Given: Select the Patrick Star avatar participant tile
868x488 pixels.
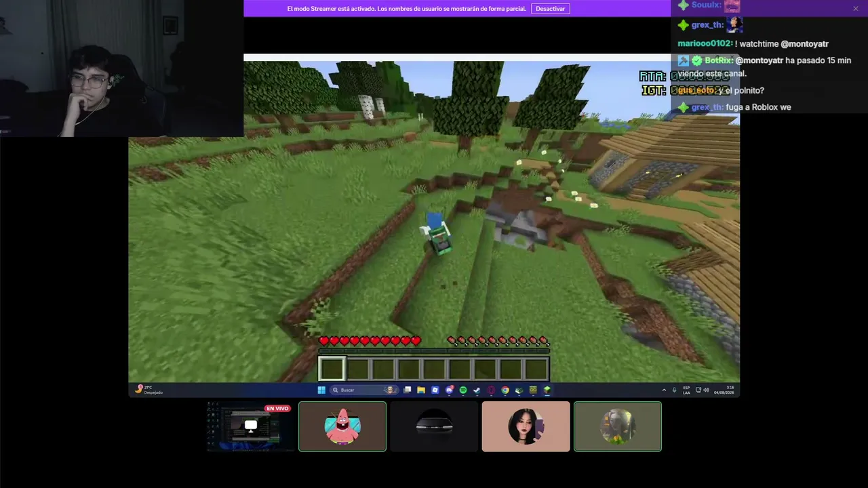Looking at the screenshot, I should (342, 426).
